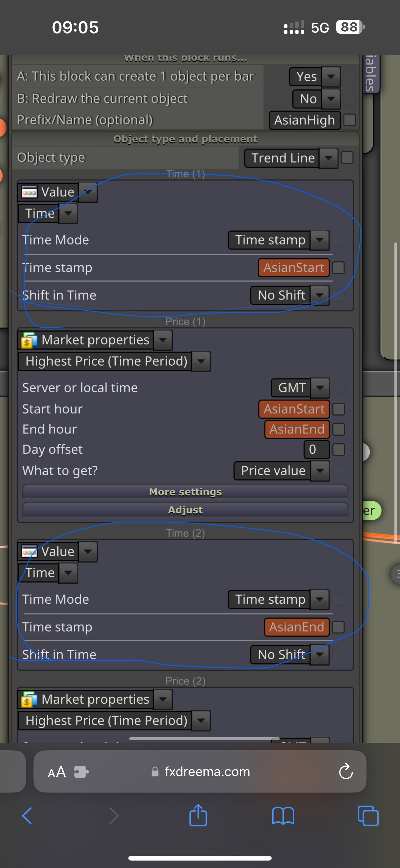Viewport: 400px width, 868px height.
Task: Toggle checkbox next to option B No dropdown
Action: [349, 99]
